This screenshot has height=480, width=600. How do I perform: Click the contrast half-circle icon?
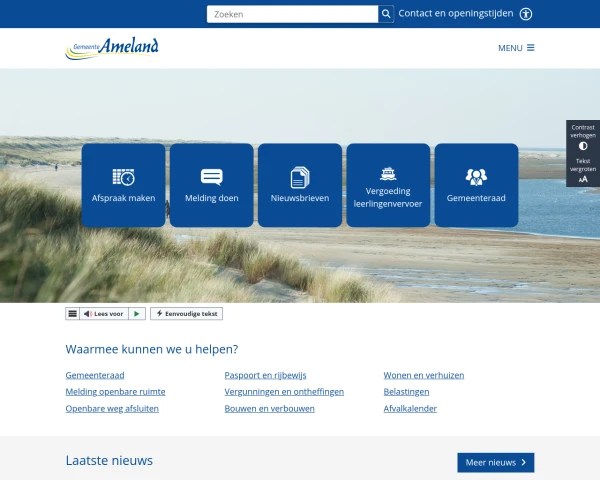tap(583, 146)
